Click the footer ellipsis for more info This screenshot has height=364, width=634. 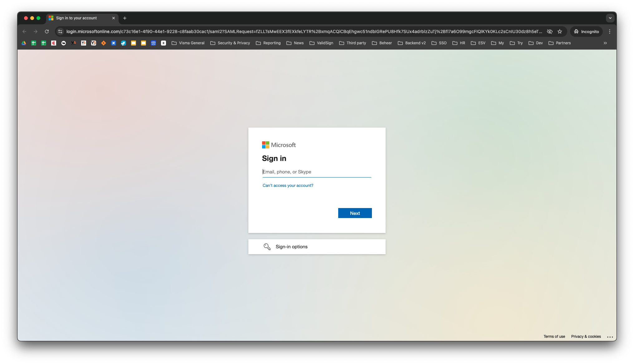pos(610,337)
